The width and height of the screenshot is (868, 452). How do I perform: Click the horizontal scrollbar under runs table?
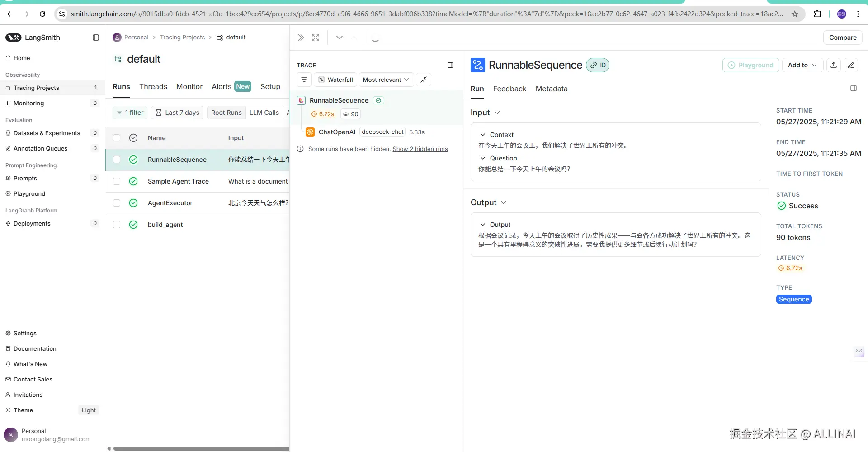201,448
